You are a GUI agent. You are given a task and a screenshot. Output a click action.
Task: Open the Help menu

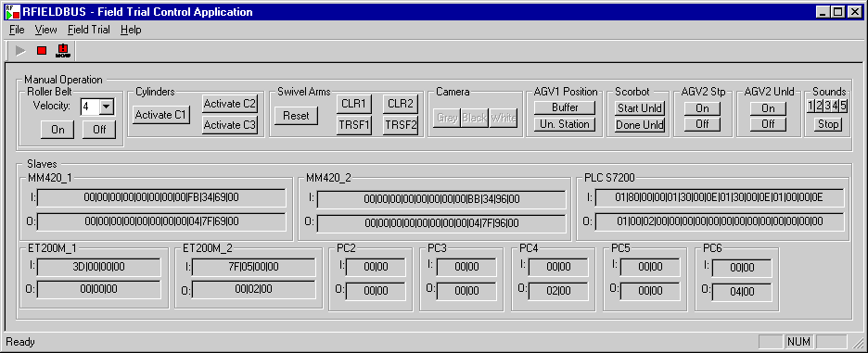click(131, 30)
